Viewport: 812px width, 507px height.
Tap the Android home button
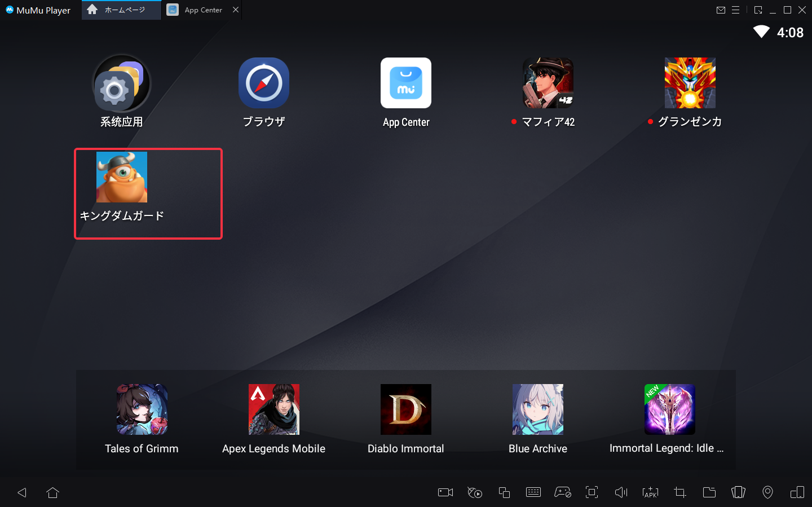click(x=53, y=492)
